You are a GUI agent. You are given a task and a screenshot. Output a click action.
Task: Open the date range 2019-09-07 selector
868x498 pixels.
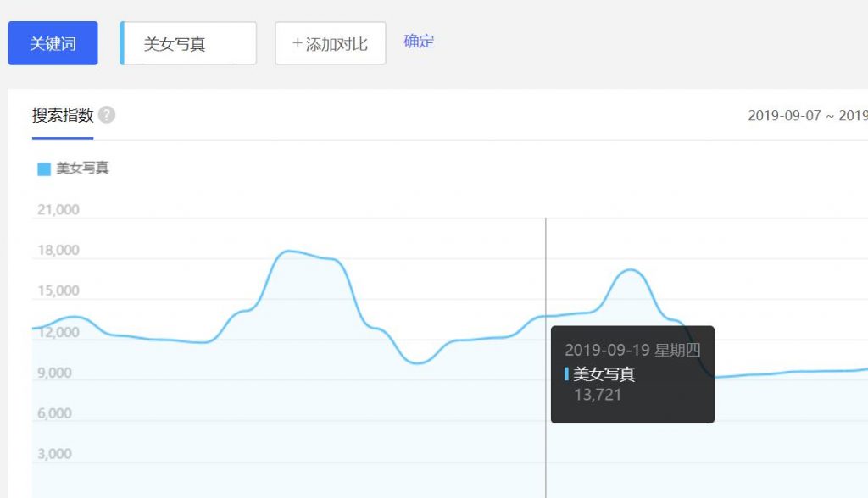click(808, 115)
